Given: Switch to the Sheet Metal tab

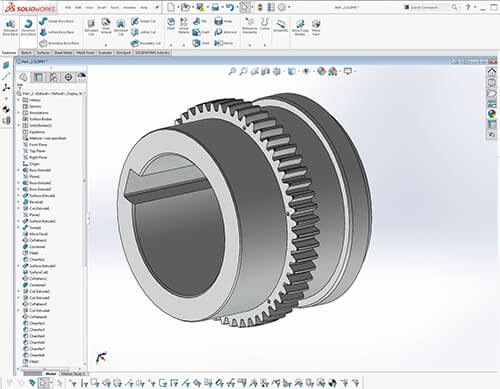Looking at the screenshot, I should (63, 53).
